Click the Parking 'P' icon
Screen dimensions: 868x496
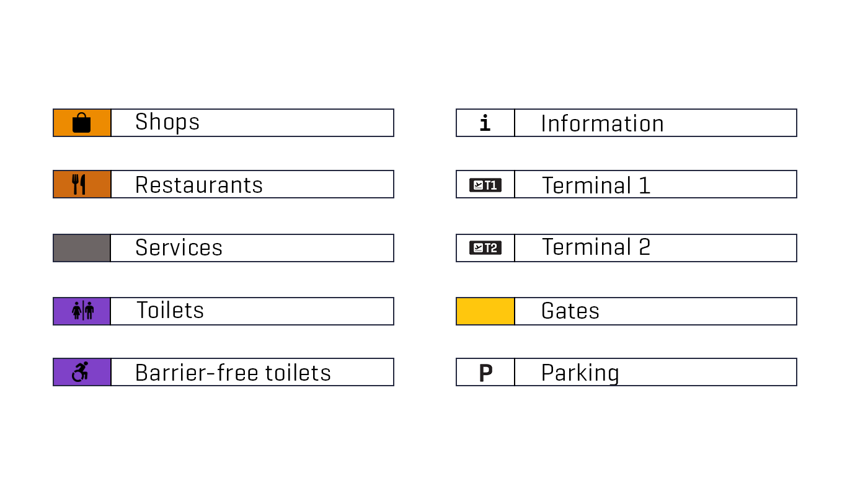[485, 373]
